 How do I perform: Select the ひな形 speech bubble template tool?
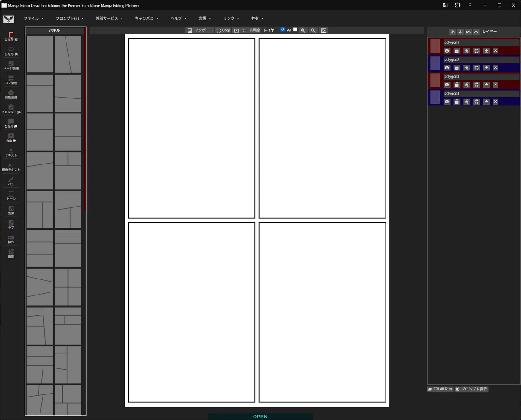pos(11,123)
